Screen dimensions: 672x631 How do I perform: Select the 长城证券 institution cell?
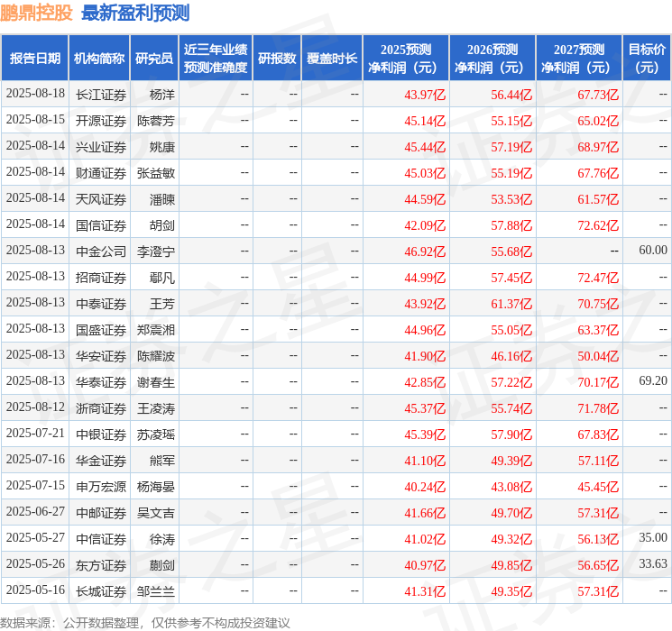(101, 591)
